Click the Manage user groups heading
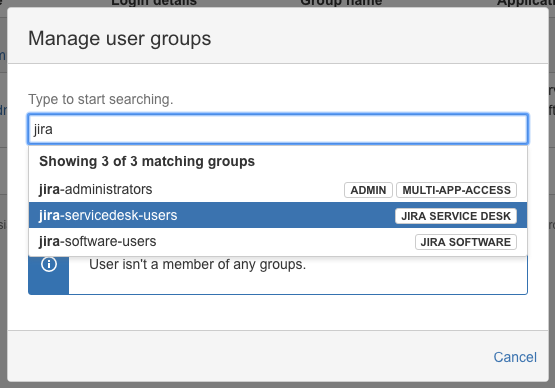Viewport: 555px width, 388px height. coord(120,38)
